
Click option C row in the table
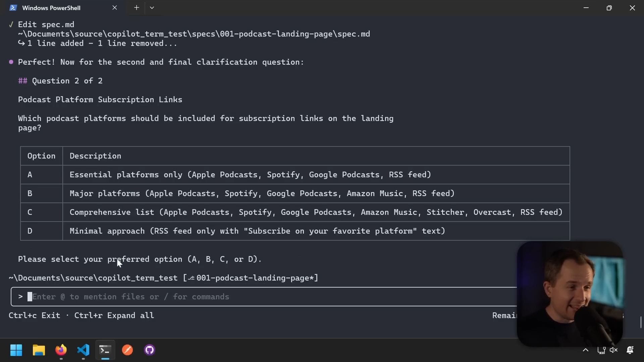tap(295, 212)
